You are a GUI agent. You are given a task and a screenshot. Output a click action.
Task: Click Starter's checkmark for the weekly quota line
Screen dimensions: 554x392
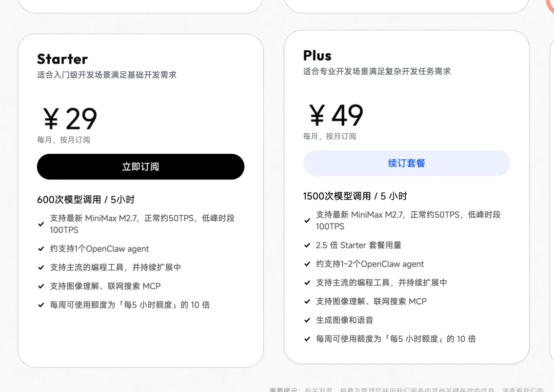(41, 305)
